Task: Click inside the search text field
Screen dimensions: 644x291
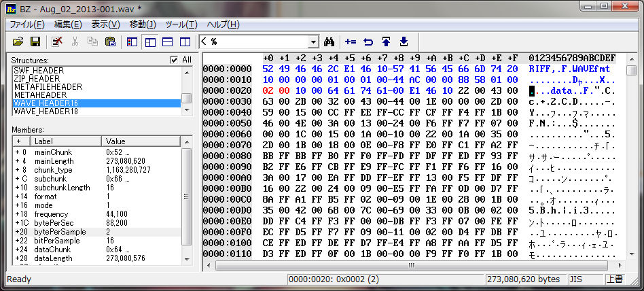Action: pos(258,41)
